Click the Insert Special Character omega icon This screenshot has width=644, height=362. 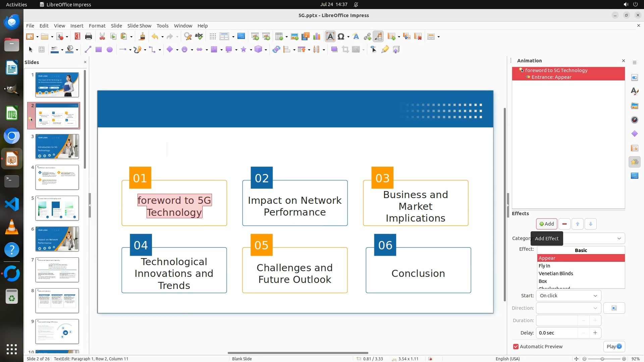(x=341, y=37)
